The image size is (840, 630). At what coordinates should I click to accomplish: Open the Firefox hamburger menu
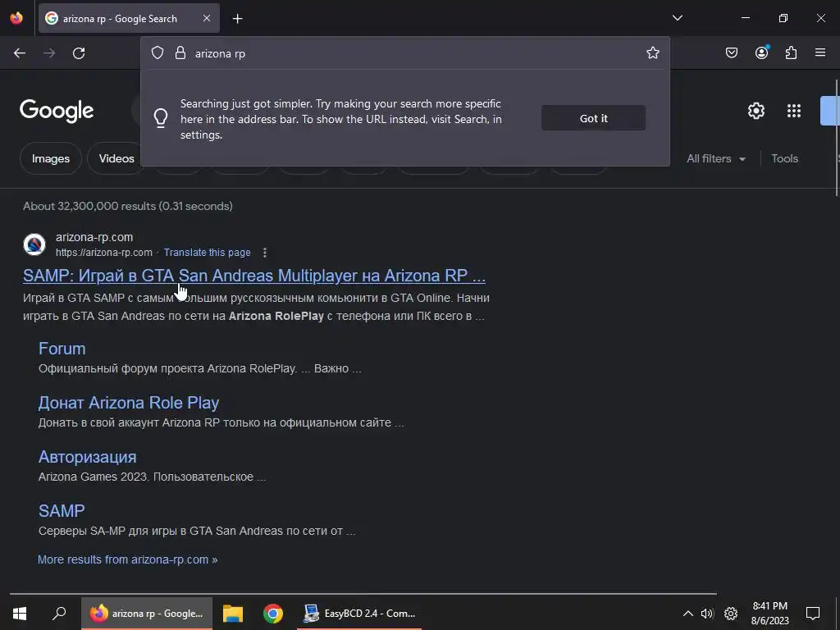pos(820,52)
